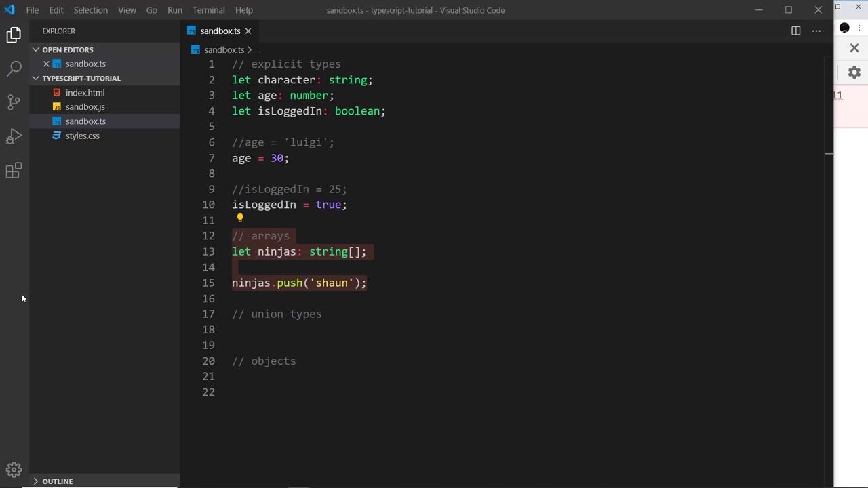
Task: Click code line 'let character: string;'
Action: (x=302, y=80)
